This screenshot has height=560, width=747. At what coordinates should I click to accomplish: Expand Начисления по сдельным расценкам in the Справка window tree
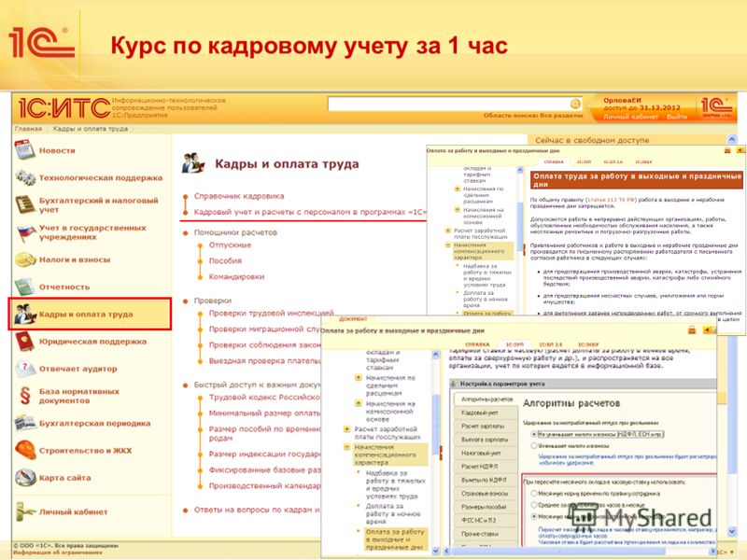point(458,189)
